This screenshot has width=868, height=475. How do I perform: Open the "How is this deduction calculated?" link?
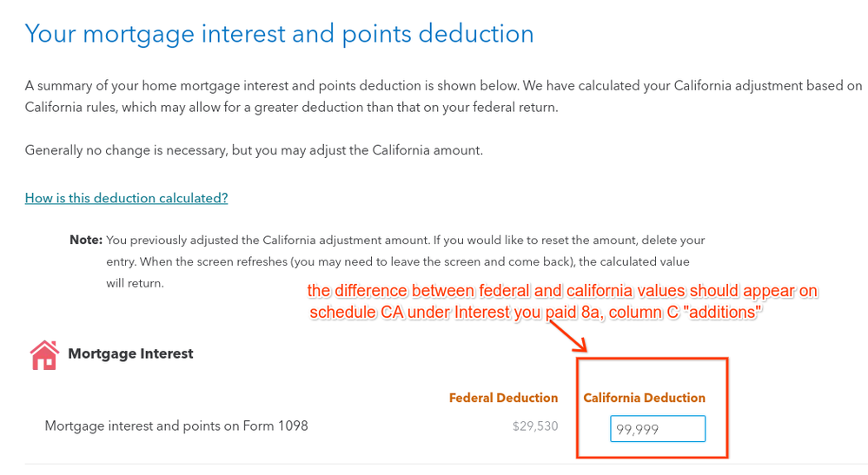[x=126, y=198]
